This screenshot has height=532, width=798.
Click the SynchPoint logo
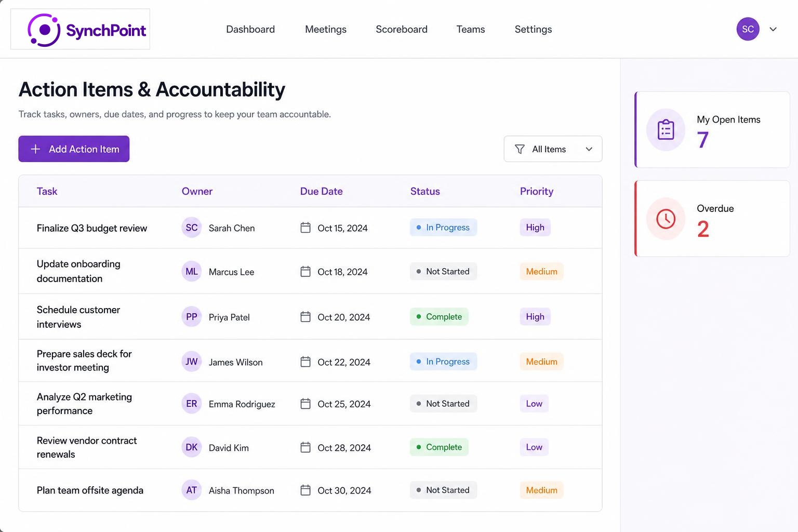81,30
